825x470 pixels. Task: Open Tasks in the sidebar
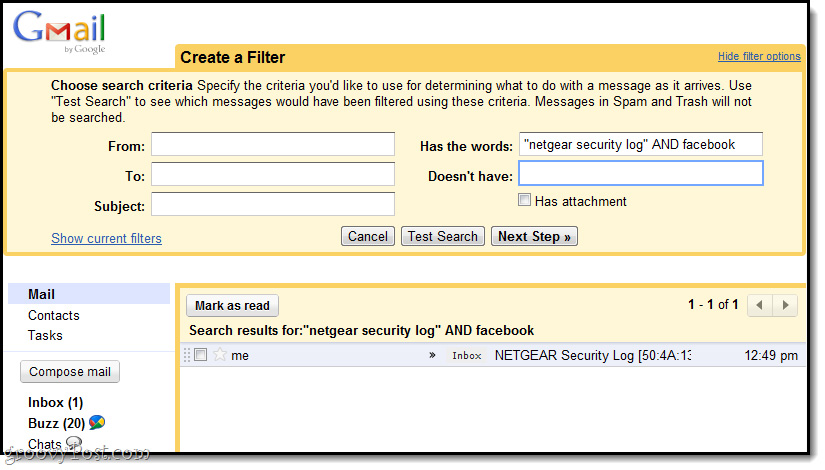coord(45,335)
